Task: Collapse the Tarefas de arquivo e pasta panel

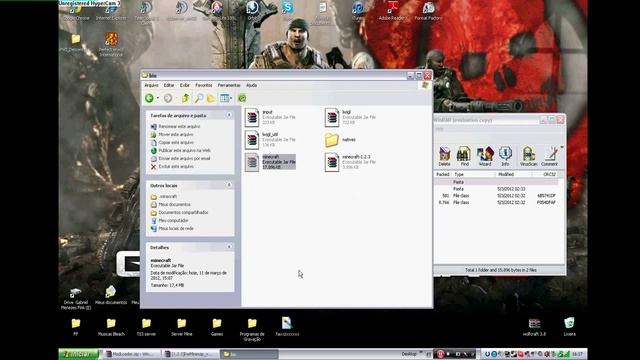Action: point(229,116)
